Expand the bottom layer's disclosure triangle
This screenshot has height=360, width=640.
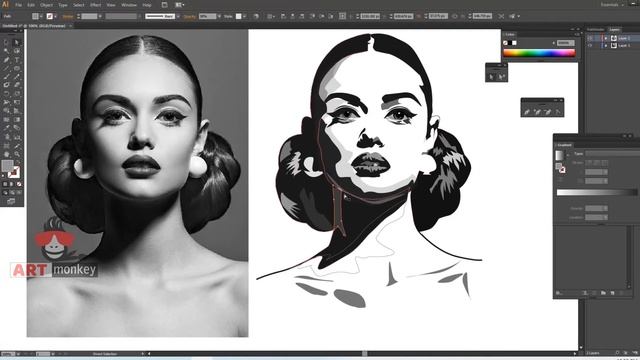click(x=606, y=46)
